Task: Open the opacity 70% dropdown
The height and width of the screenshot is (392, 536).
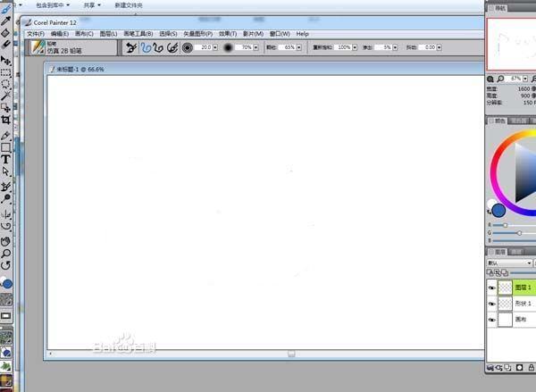Action: point(255,47)
